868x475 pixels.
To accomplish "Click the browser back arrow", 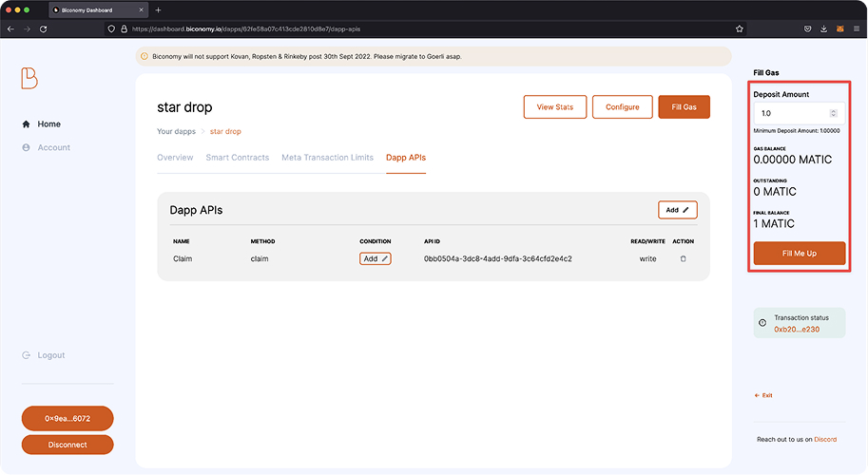I will 10,28.
